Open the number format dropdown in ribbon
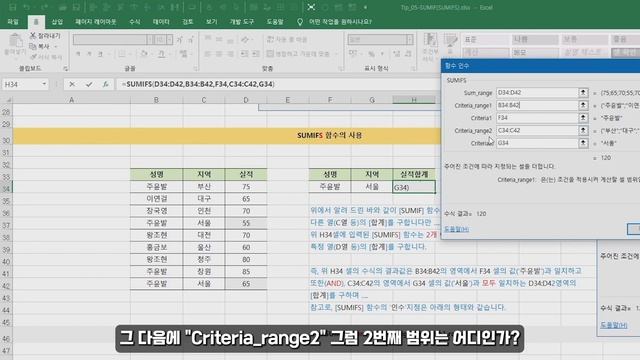This screenshot has width=640, height=360. (409, 40)
